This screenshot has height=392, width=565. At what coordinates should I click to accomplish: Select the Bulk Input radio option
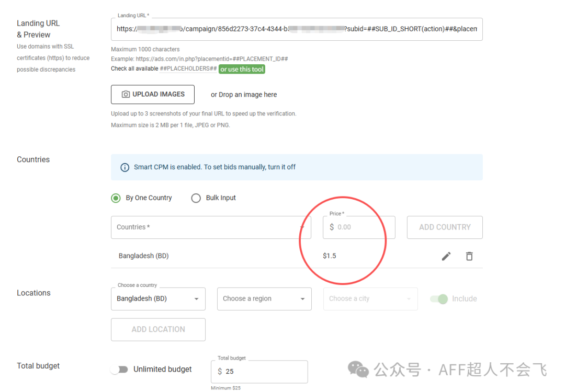[x=196, y=198]
